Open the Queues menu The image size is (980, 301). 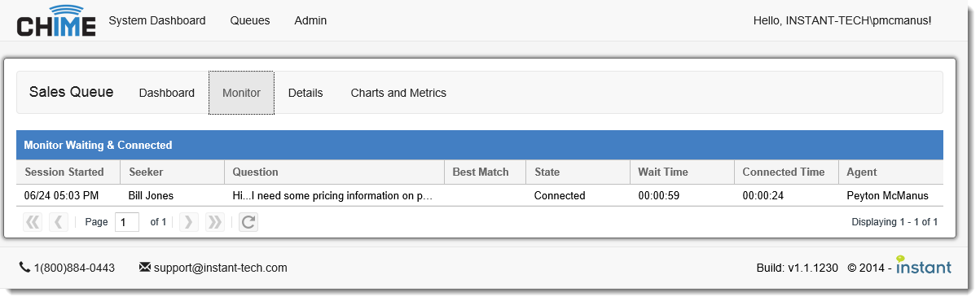pyautogui.click(x=250, y=20)
